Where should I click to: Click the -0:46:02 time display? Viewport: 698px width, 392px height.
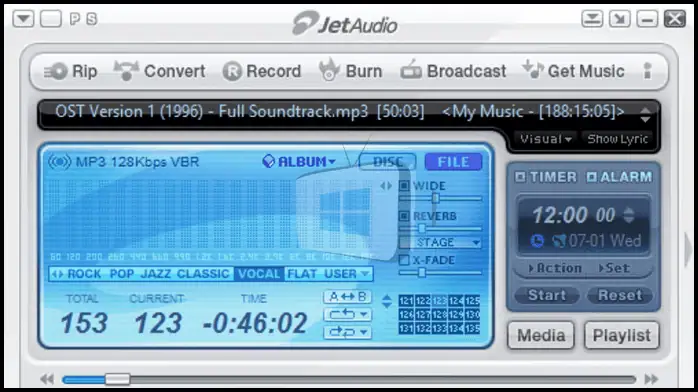(x=255, y=323)
